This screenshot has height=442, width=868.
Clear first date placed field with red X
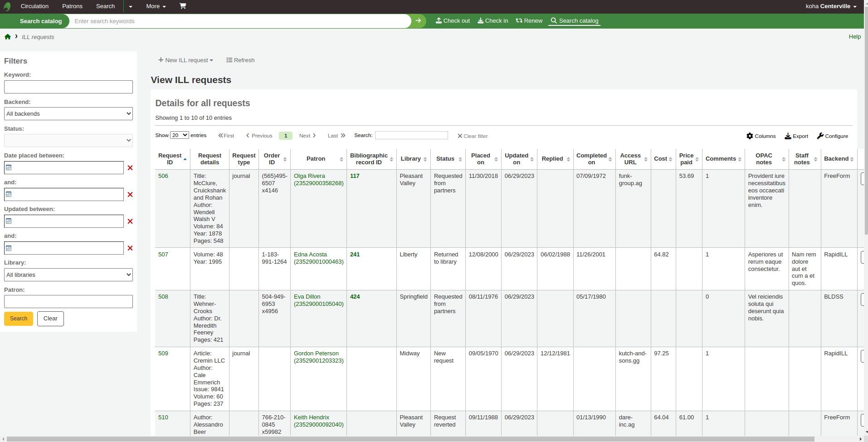click(x=130, y=168)
